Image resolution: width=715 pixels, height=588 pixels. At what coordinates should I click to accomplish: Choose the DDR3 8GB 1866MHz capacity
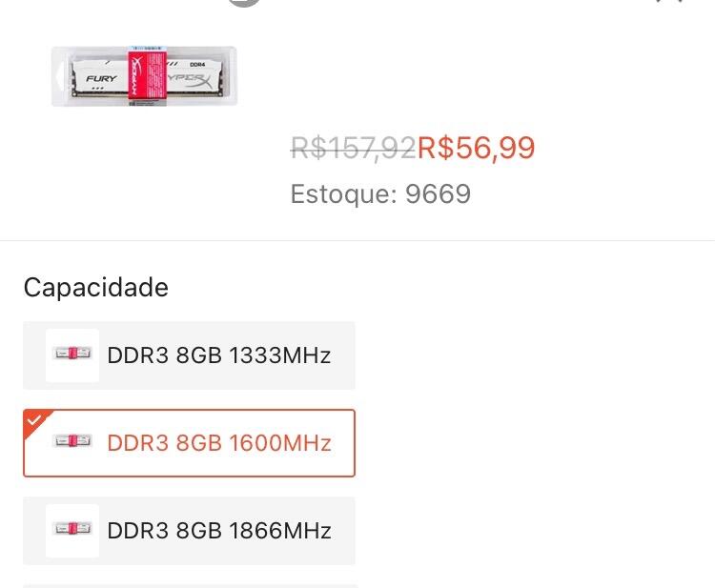pos(189,531)
